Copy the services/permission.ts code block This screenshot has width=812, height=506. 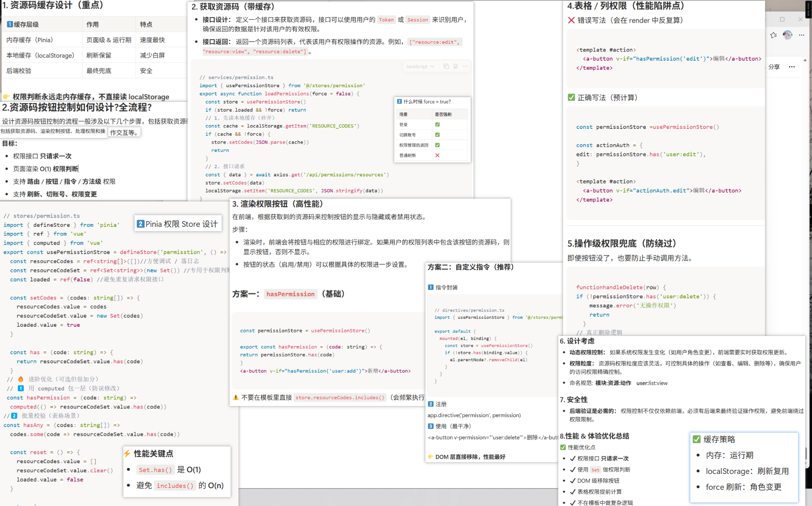click(446, 66)
